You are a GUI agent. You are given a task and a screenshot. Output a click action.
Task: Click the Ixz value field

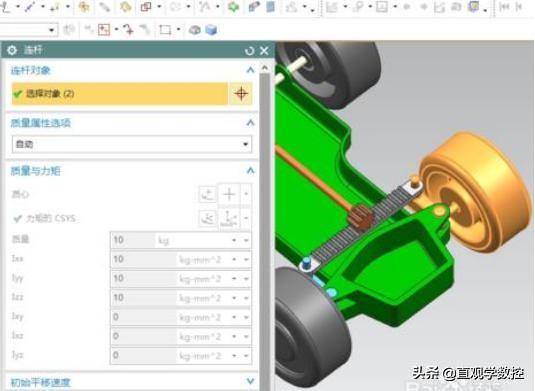point(143,336)
